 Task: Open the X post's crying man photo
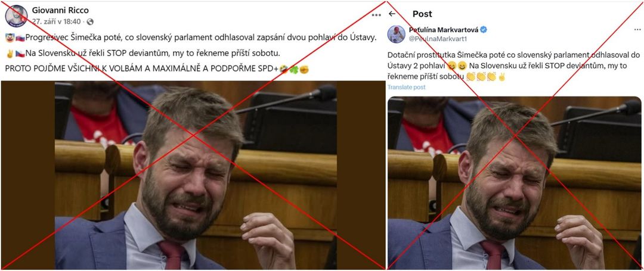515,183
